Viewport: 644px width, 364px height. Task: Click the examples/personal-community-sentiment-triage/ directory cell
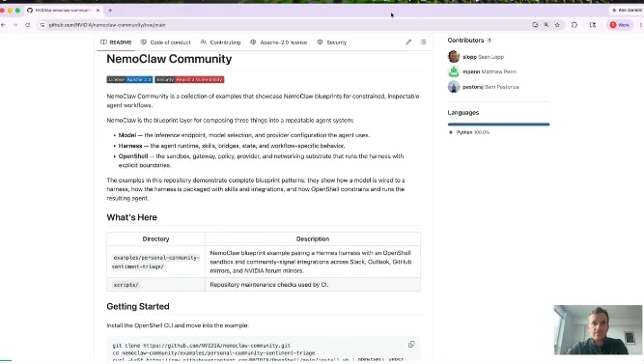pos(155,262)
